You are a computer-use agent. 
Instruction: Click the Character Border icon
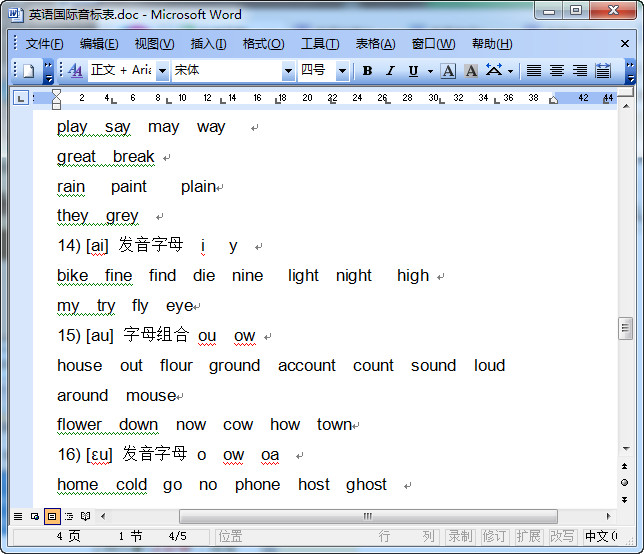[x=448, y=71]
